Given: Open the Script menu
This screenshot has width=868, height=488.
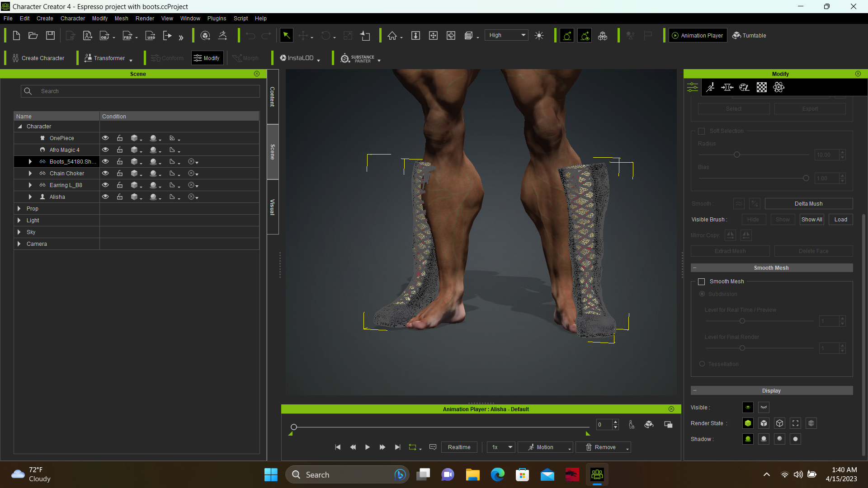Looking at the screenshot, I should click(241, 19).
